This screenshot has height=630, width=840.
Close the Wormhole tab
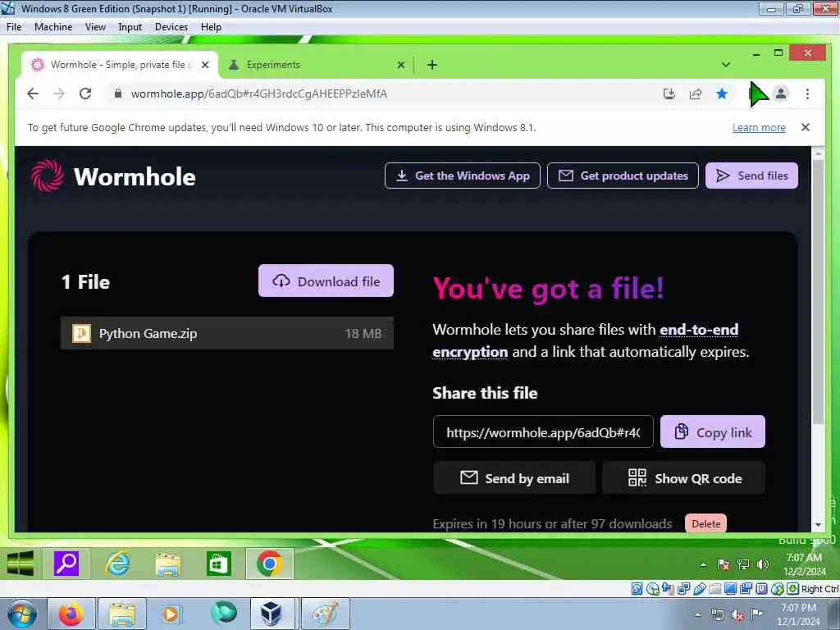click(x=204, y=65)
